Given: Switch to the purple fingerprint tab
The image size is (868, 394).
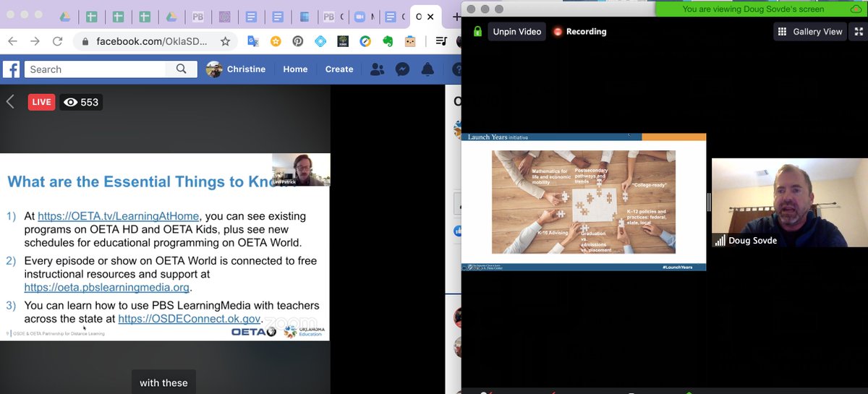Looking at the screenshot, I should 225,16.
